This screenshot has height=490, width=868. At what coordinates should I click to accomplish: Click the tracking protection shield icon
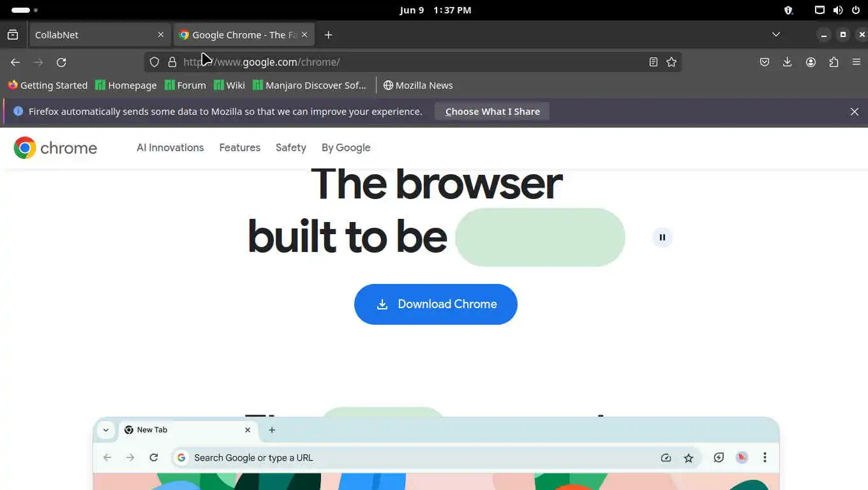[x=154, y=62]
